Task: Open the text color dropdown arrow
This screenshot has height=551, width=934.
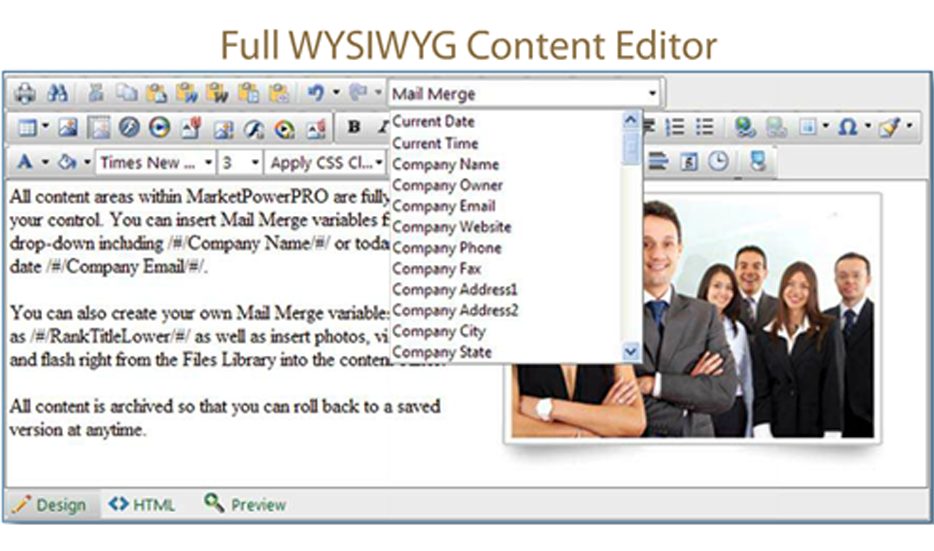Action: (x=45, y=161)
